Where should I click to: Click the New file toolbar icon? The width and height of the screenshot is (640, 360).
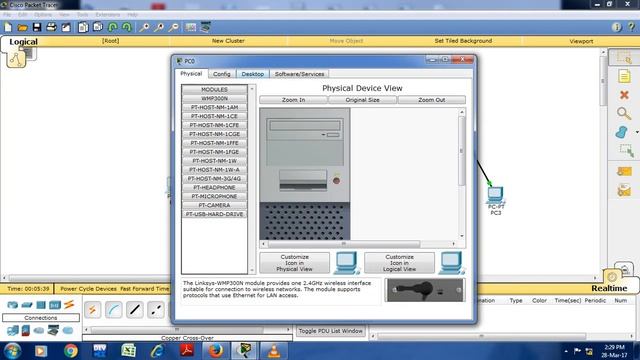coord(8,27)
